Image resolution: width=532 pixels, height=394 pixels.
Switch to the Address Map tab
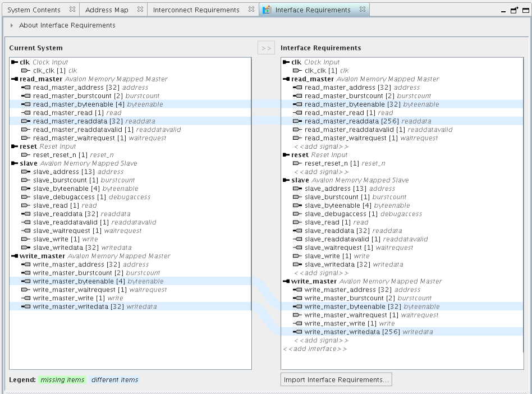(x=107, y=10)
